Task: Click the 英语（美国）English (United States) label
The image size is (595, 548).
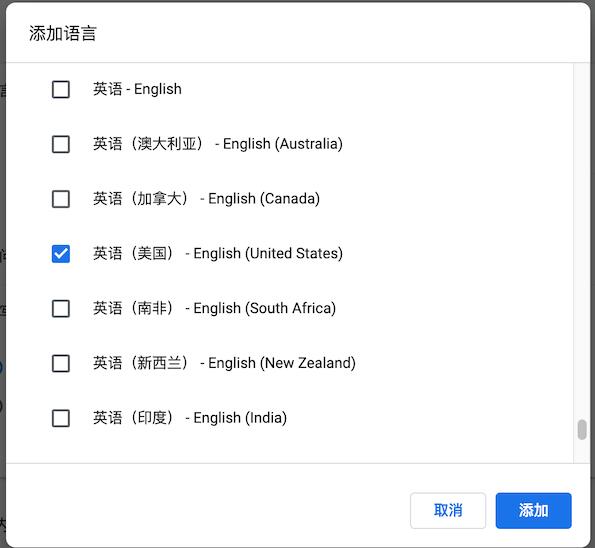Action: pyautogui.click(x=218, y=253)
